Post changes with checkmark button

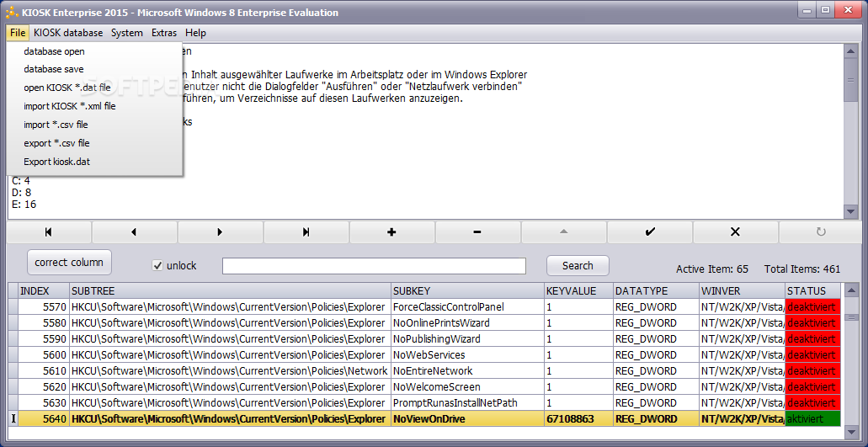(x=649, y=232)
